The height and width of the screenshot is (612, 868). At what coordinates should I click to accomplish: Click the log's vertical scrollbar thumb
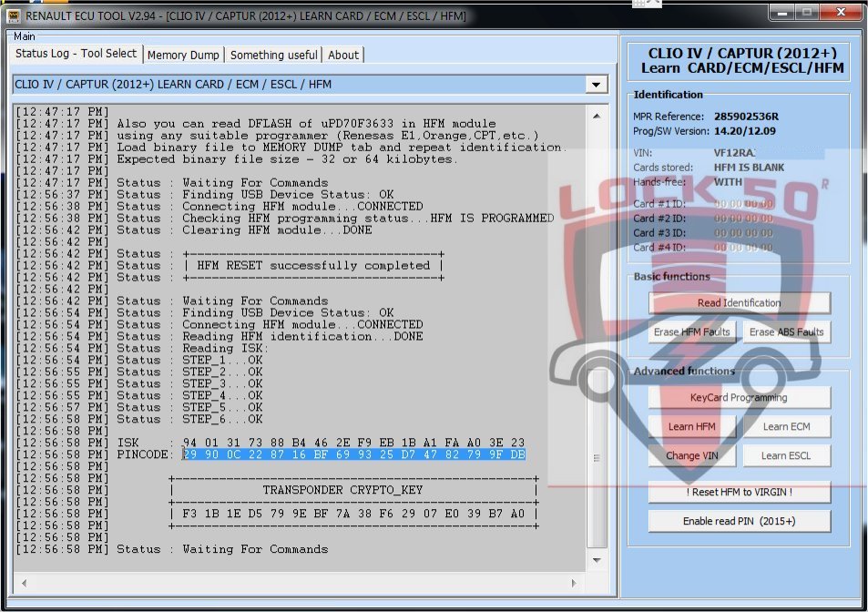click(597, 455)
